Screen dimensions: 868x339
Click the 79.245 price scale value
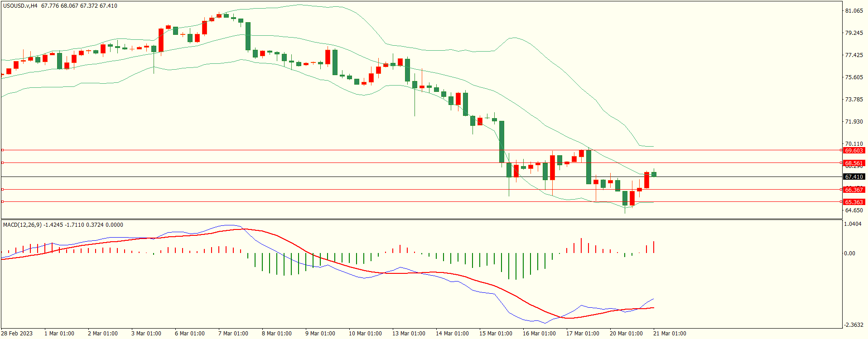click(x=854, y=33)
